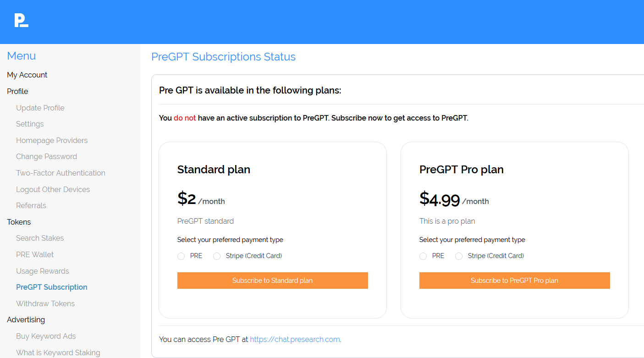Select Stripe payment for Standard plan
Viewport: 644px width, 358px height.
click(217, 256)
